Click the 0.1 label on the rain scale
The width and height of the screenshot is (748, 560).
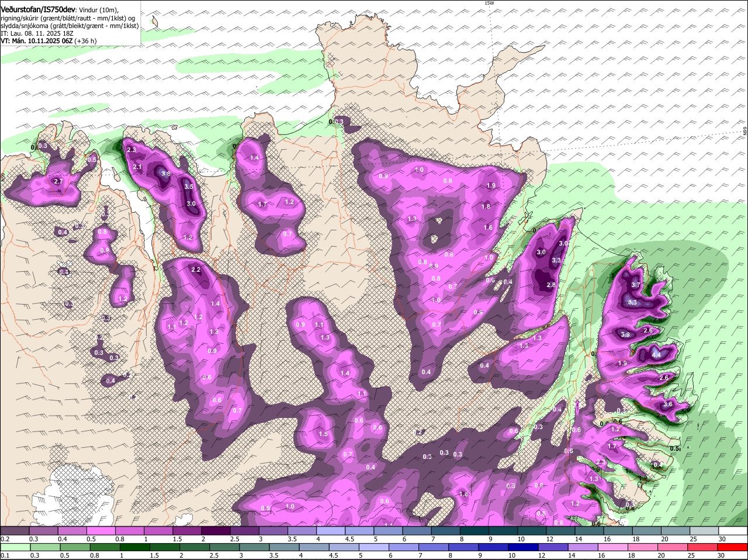(x=5, y=555)
